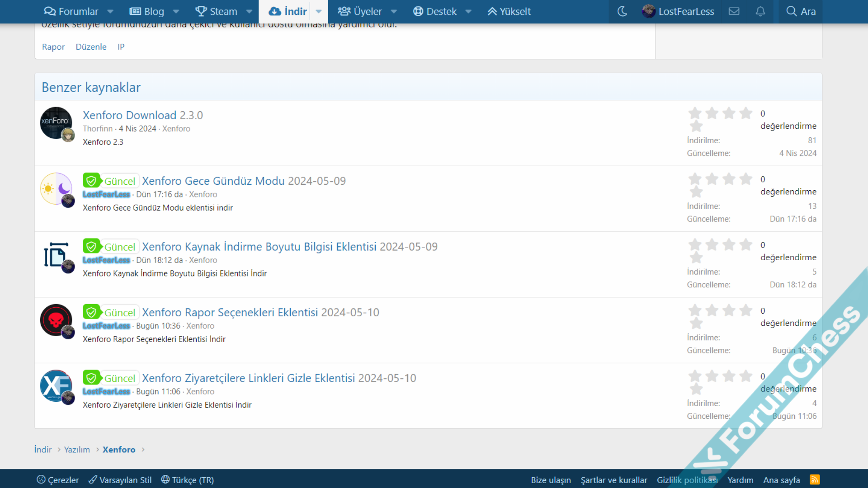The height and width of the screenshot is (488, 868).
Task: Toggle dark mode with moon icon
Action: [x=622, y=11]
